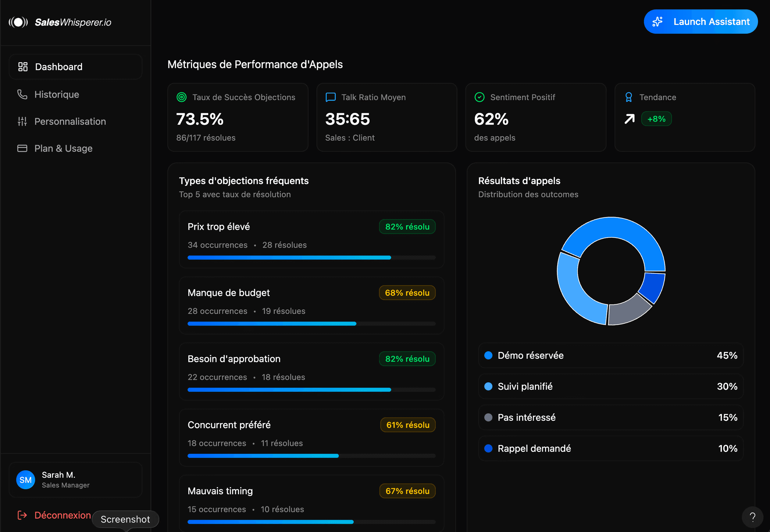Click the checkmark circle icon on Sentiment Positif
The width and height of the screenshot is (770, 532).
click(479, 97)
